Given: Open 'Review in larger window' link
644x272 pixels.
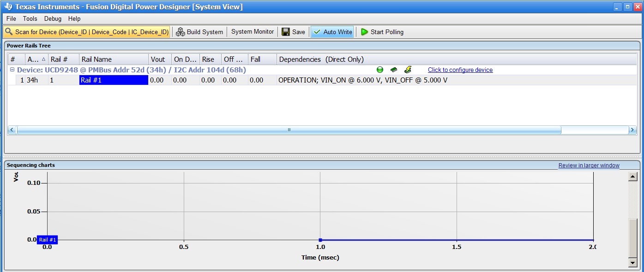Looking at the screenshot, I should point(589,165).
